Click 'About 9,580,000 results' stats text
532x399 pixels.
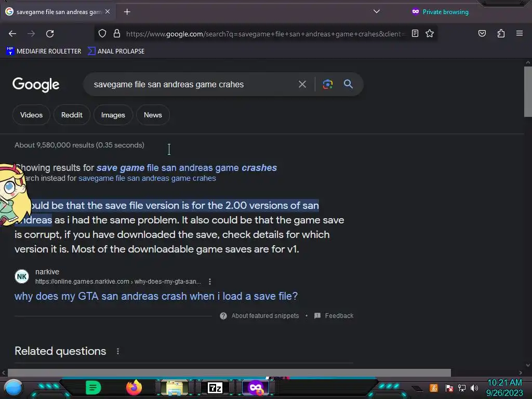tap(79, 145)
